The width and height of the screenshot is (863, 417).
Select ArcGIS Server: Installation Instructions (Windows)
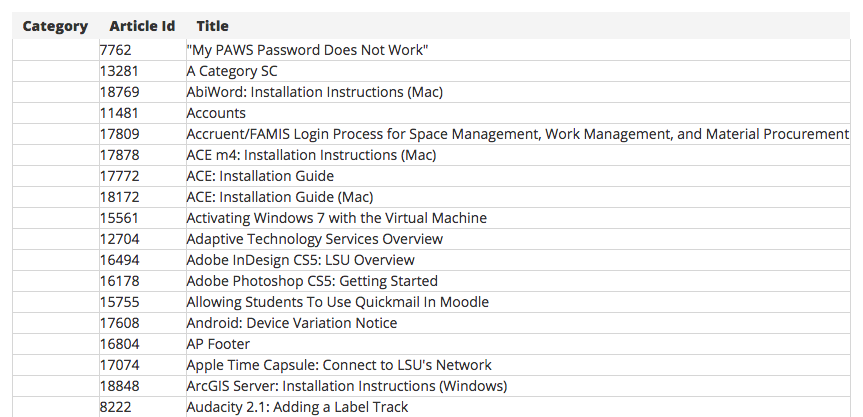pyautogui.click(x=347, y=386)
